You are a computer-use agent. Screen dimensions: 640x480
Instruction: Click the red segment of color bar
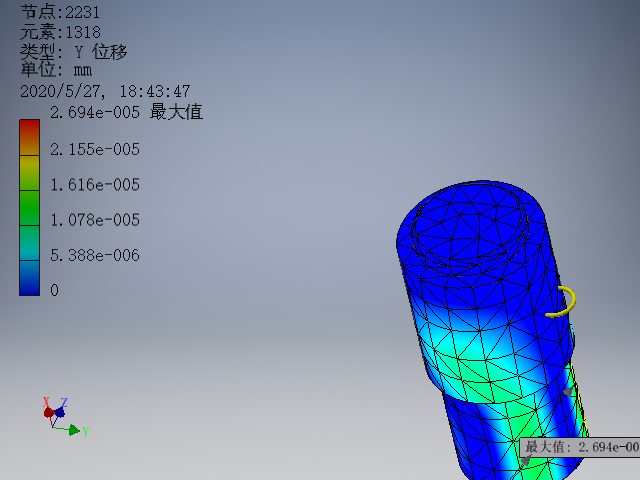29,138
